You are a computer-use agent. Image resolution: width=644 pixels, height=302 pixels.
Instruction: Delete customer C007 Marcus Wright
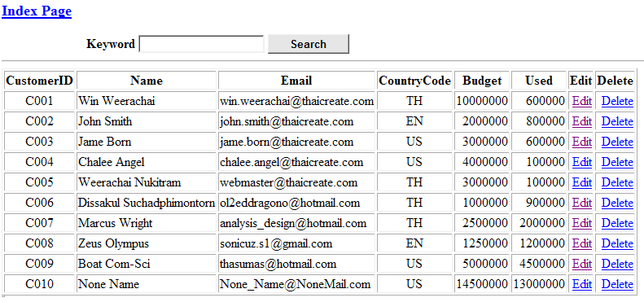(x=617, y=223)
